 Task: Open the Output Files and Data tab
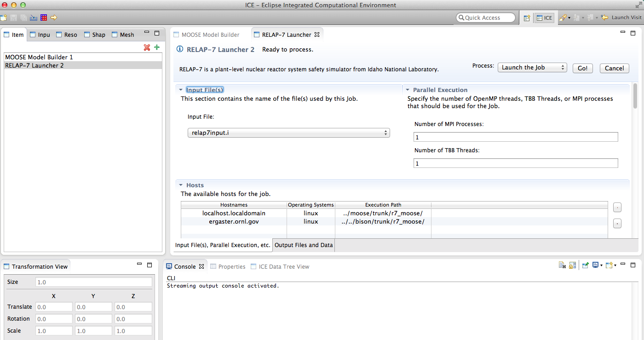pos(304,245)
